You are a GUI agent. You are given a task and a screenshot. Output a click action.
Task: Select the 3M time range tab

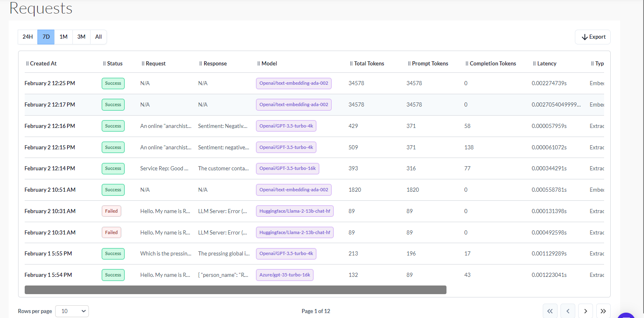click(x=81, y=37)
